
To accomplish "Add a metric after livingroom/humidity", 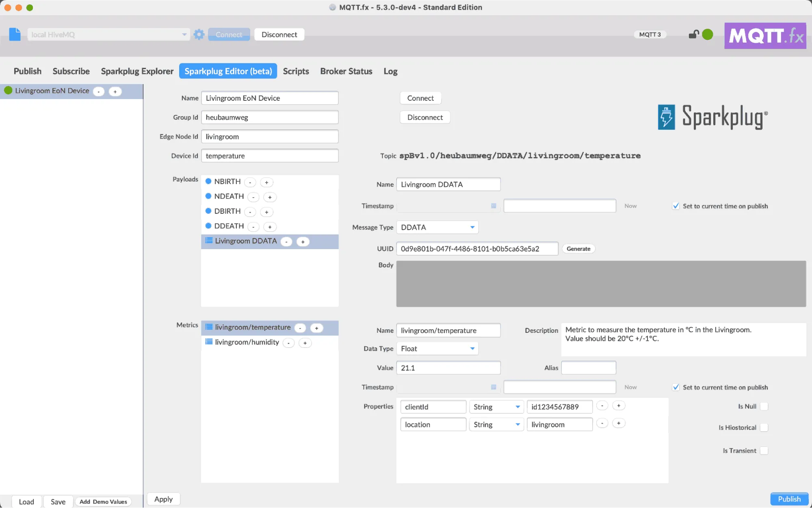I will (305, 343).
